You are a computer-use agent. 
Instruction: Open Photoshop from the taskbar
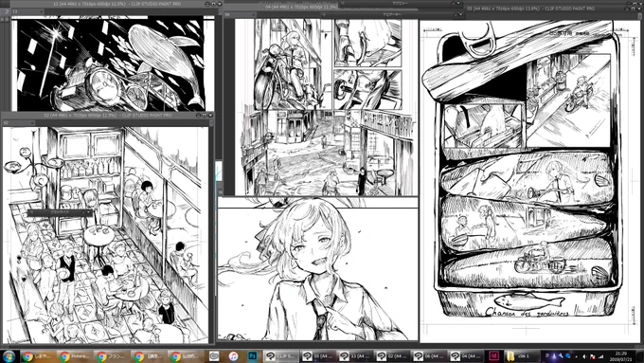tap(252, 356)
